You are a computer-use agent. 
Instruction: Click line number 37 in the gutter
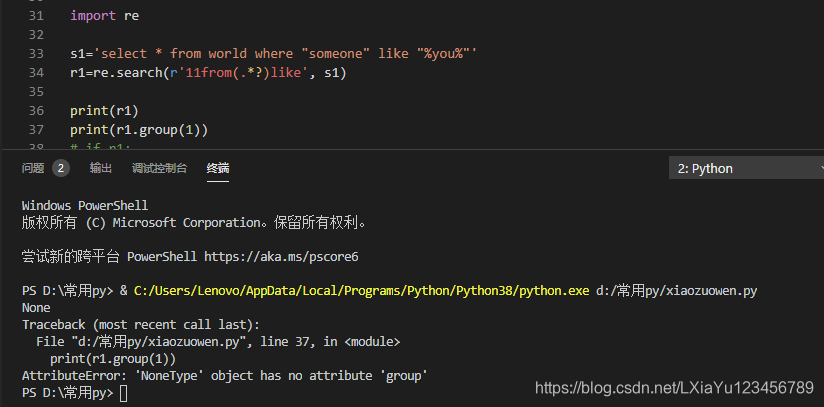click(36, 129)
